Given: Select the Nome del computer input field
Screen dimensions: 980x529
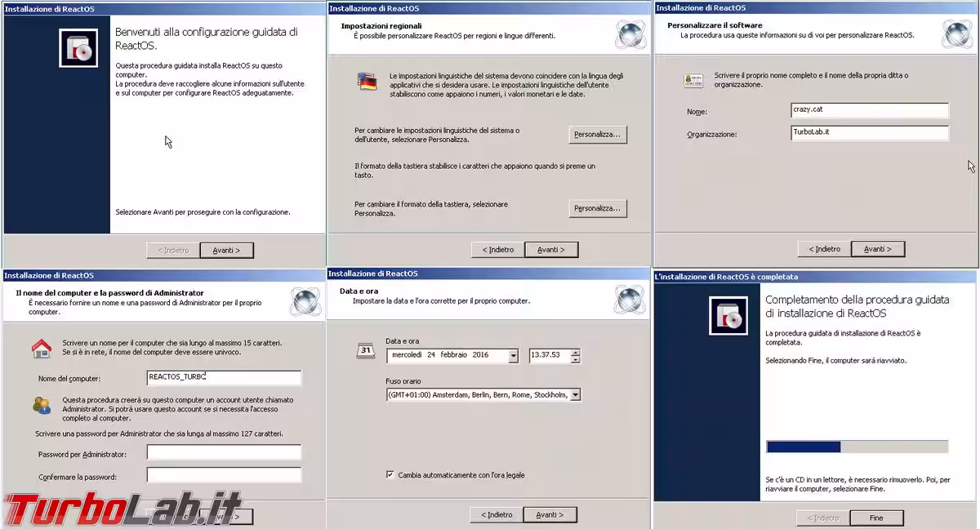Looking at the screenshot, I should (x=222, y=377).
